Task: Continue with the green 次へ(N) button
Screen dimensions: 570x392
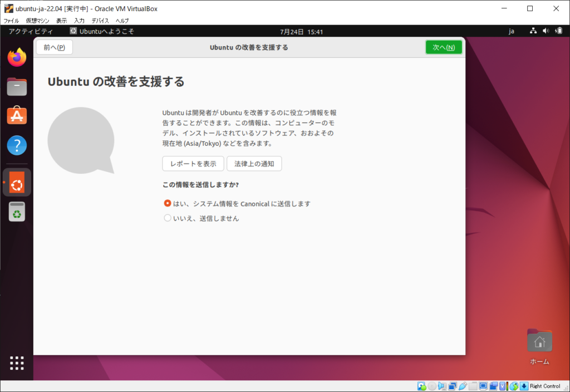Action: tap(444, 47)
